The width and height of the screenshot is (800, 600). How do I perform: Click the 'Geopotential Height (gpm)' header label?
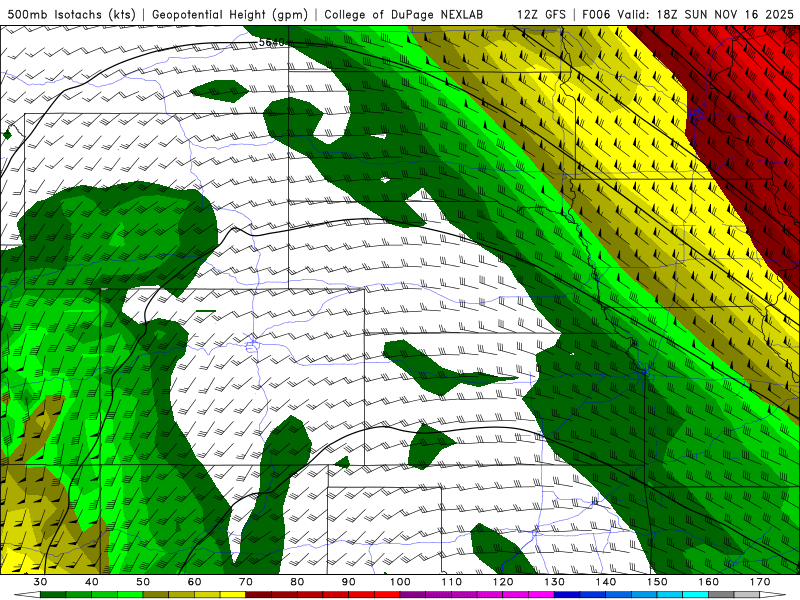click(230, 14)
